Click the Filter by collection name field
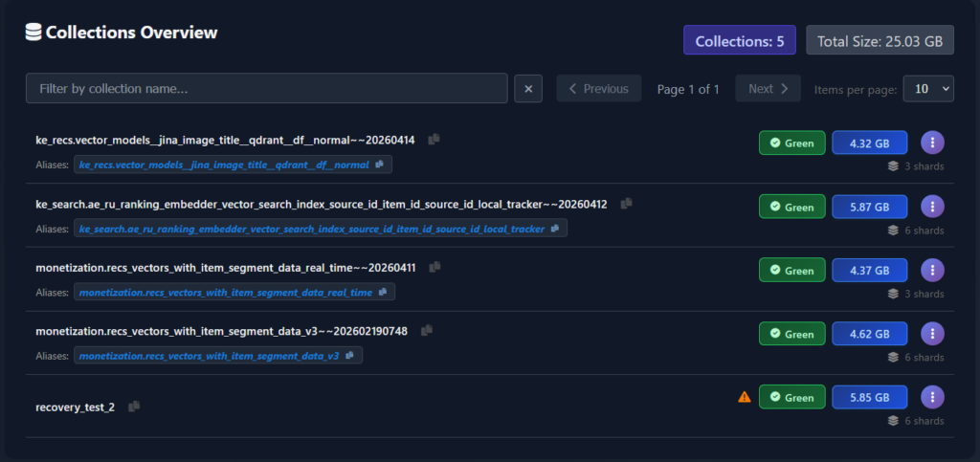Viewport: 980px width, 462px height. click(x=266, y=89)
